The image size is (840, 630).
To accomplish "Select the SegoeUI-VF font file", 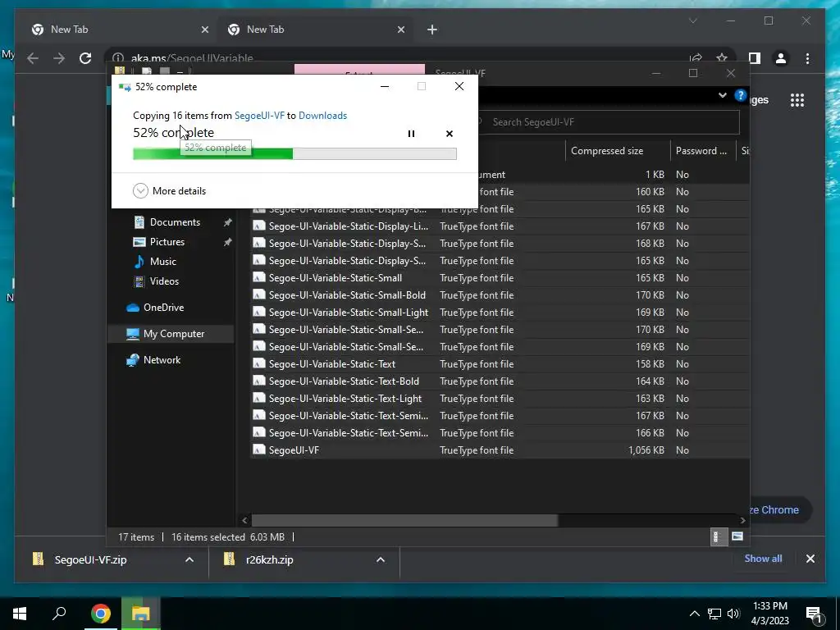I will pos(294,450).
